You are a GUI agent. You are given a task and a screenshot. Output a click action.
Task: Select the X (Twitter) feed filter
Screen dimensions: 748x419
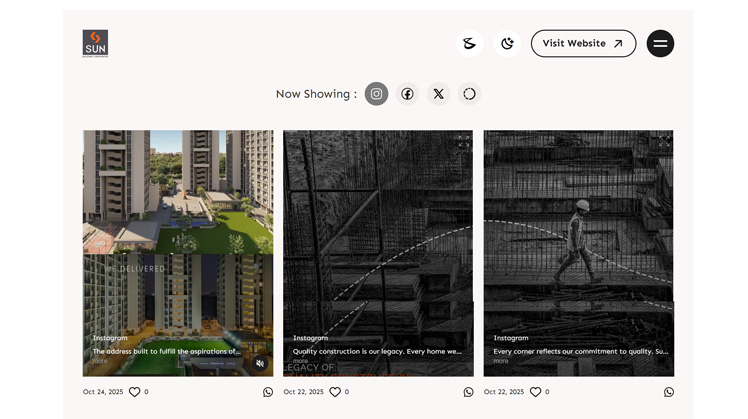(x=438, y=94)
